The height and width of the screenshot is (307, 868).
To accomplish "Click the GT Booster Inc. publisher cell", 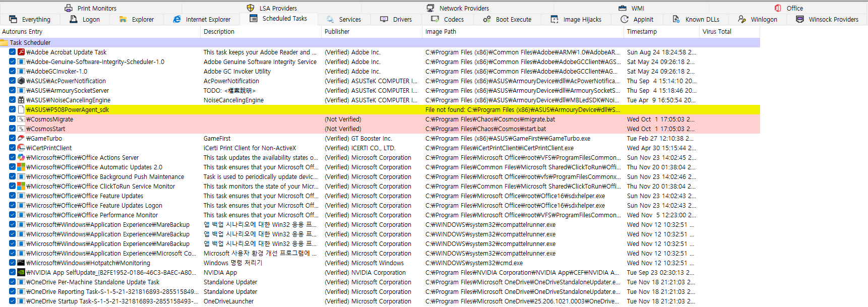I will pyautogui.click(x=358, y=139).
